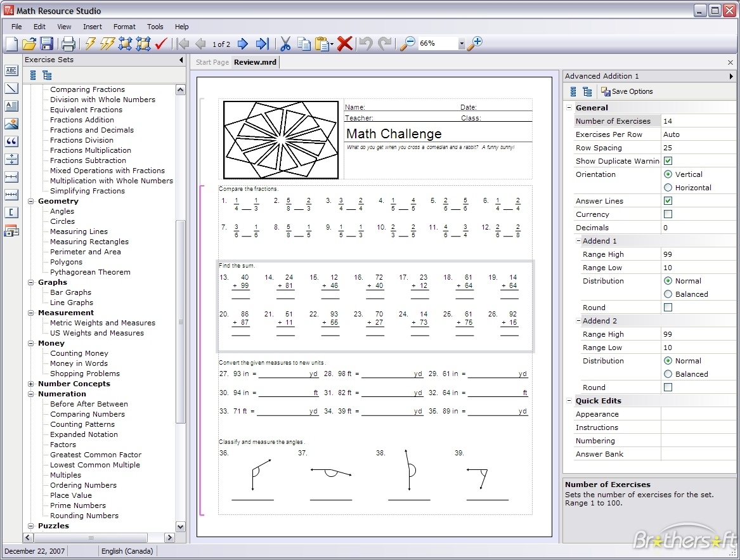The image size is (740, 560).
Task: Click the Exercise Sets scrollbar up arrow
Action: (180, 89)
